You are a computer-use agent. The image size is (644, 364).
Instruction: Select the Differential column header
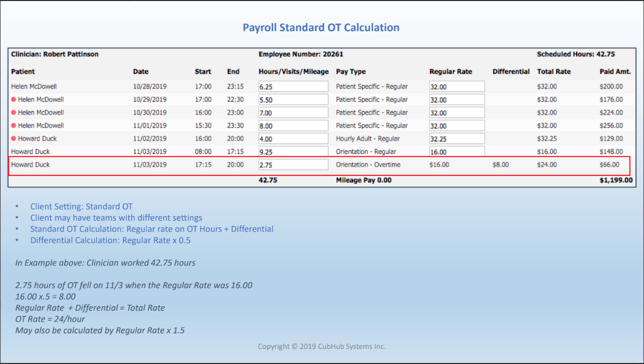coord(511,71)
